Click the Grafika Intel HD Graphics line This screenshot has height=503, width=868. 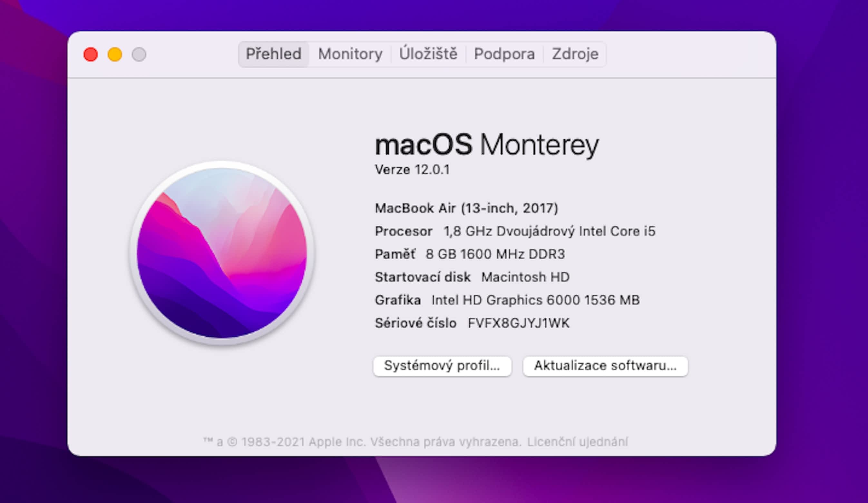tap(507, 300)
